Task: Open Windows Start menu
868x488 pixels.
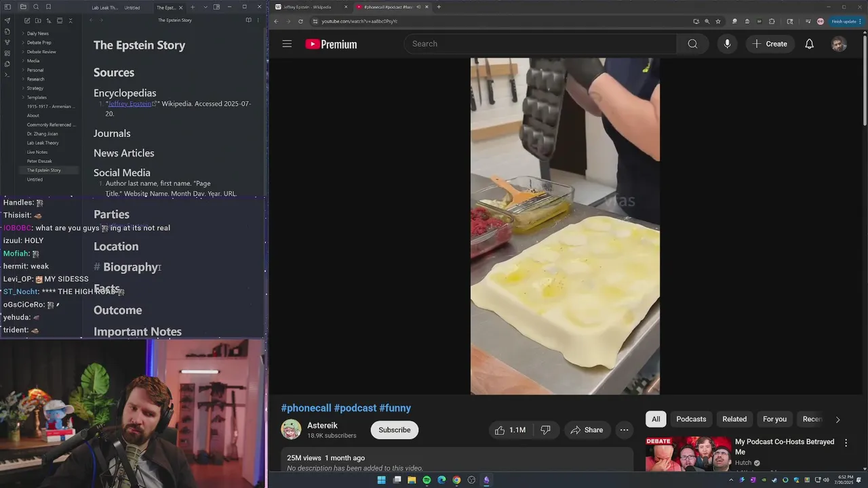Action: click(381, 480)
